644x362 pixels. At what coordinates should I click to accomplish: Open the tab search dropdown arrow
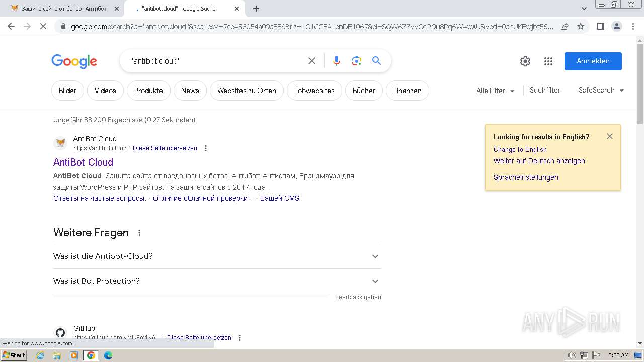tap(584, 9)
